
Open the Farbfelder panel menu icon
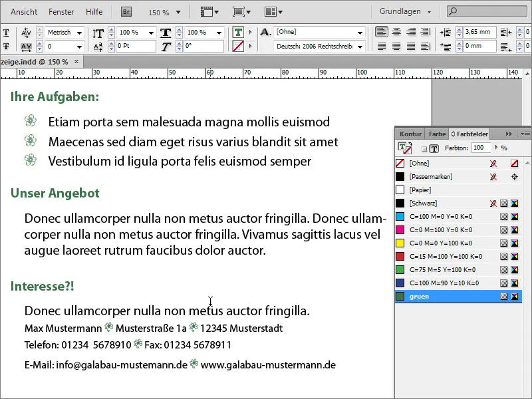pyautogui.click(x=526, y=134)
